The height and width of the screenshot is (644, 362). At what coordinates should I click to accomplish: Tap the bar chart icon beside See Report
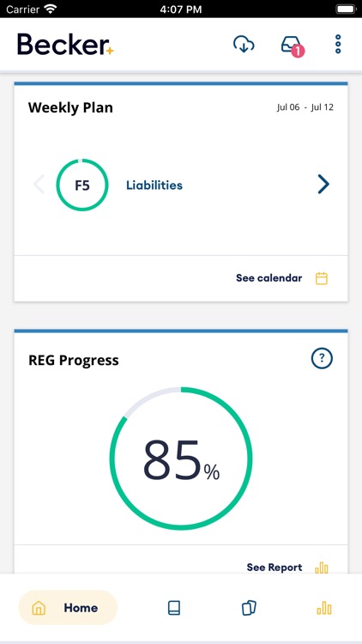point(322,568)
